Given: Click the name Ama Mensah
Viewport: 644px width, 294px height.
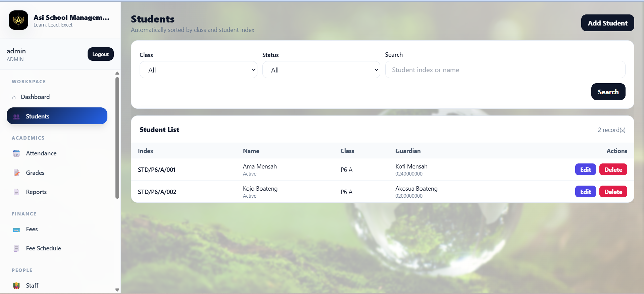Looking at the screenshot, I should 260,166.
